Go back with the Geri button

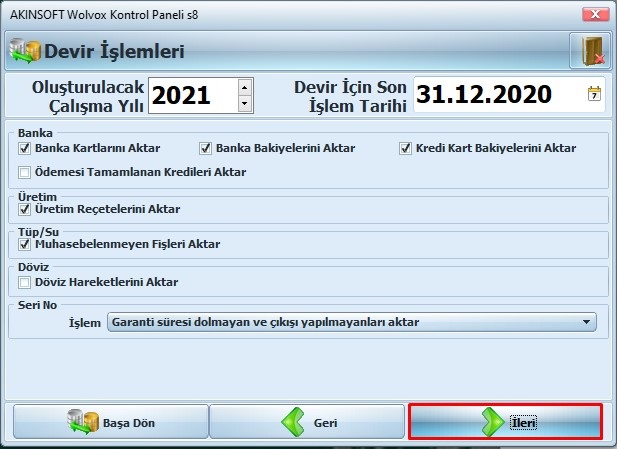point(307,422)
